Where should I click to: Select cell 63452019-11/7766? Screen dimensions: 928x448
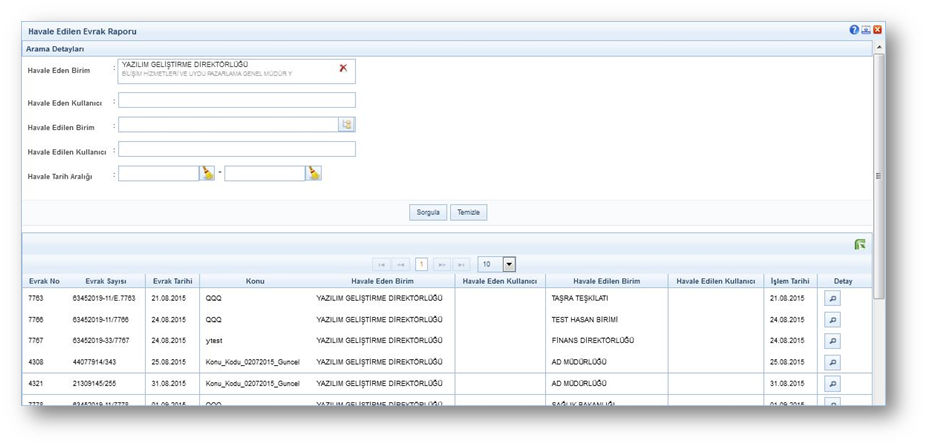pos(101,320)
